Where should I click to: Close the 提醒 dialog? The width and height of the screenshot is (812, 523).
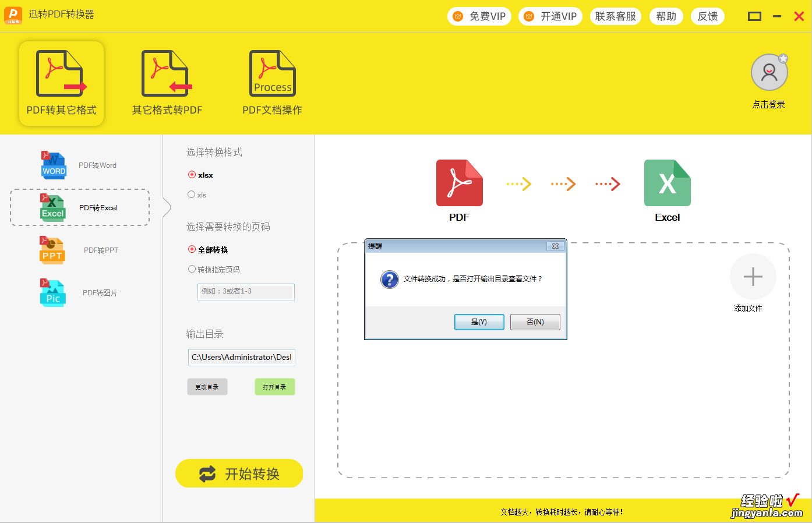556,246
